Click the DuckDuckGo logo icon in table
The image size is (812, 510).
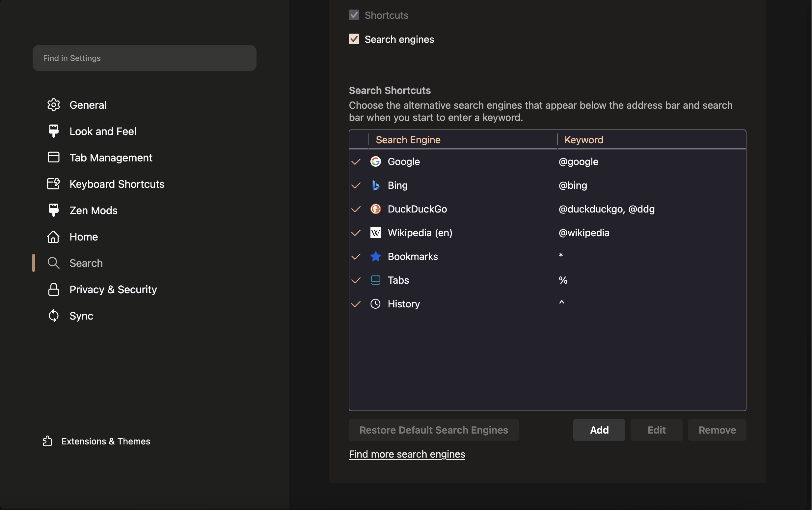coord(375,209)
